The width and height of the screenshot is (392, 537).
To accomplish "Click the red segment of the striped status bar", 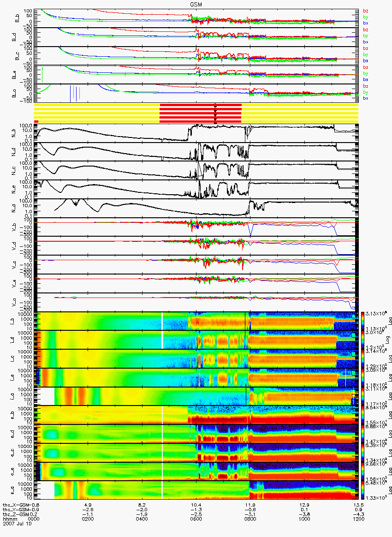I will point(201,113).
